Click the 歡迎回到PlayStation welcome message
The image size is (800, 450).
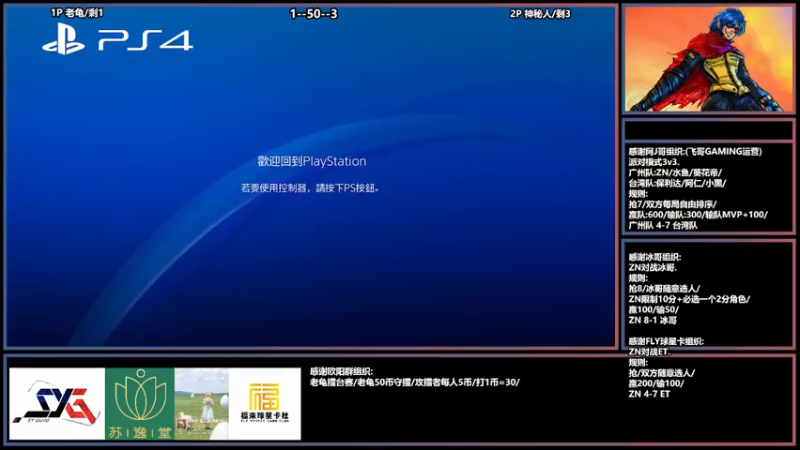tap(312, 161)
